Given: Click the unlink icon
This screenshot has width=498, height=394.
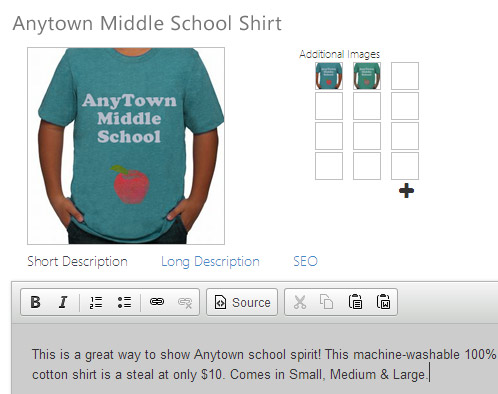Looking at the screenshot, I should [185, 302].
